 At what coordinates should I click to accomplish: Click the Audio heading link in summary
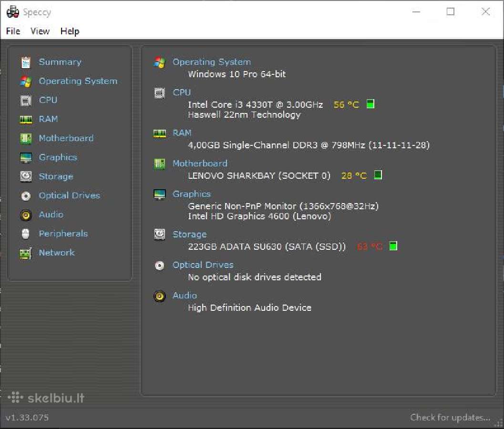click(x=185, y=296)
